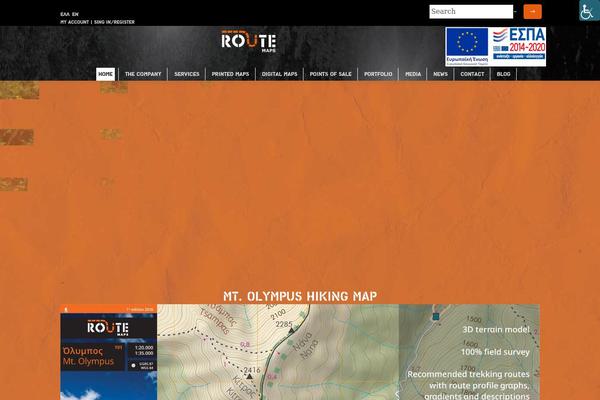Open the Blog menu item

[504, 74]
